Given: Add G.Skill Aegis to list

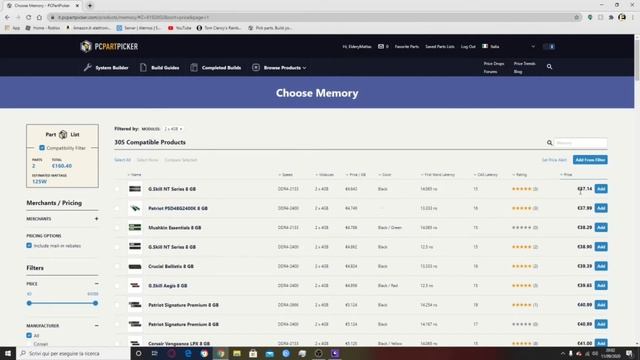Looking at the screenshot, I should (601, 285).
